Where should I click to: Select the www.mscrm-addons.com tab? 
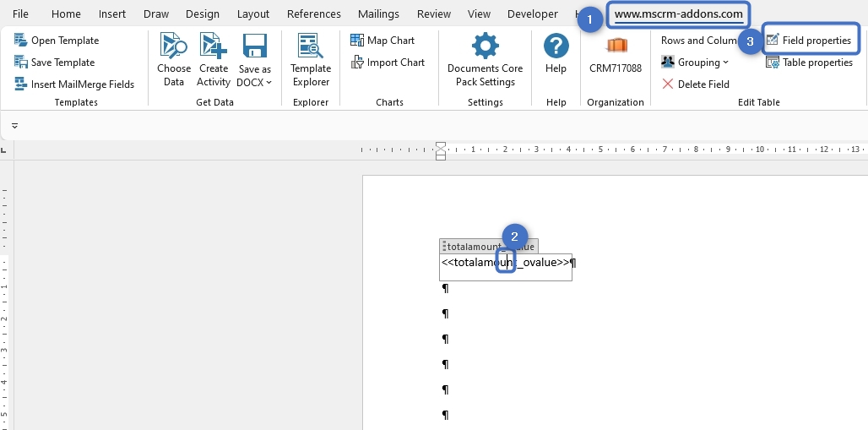point(679,14)
